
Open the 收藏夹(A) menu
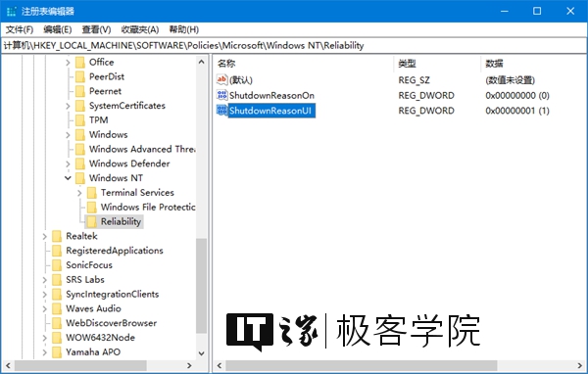[140, 29]
